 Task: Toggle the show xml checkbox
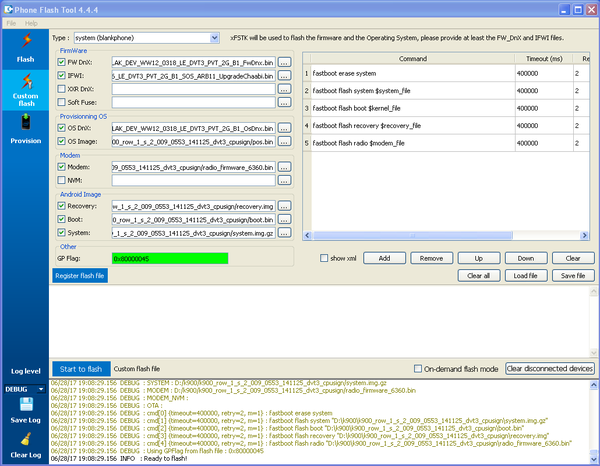coord(326,258)
